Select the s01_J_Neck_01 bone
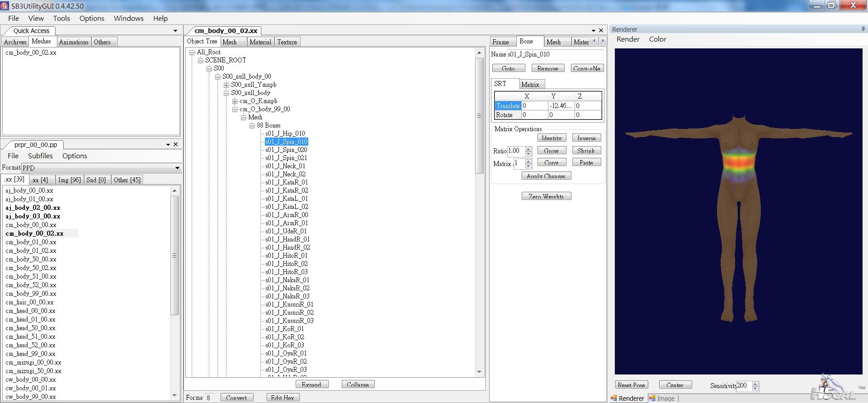The image size is (868, 403). click(285, 166)
